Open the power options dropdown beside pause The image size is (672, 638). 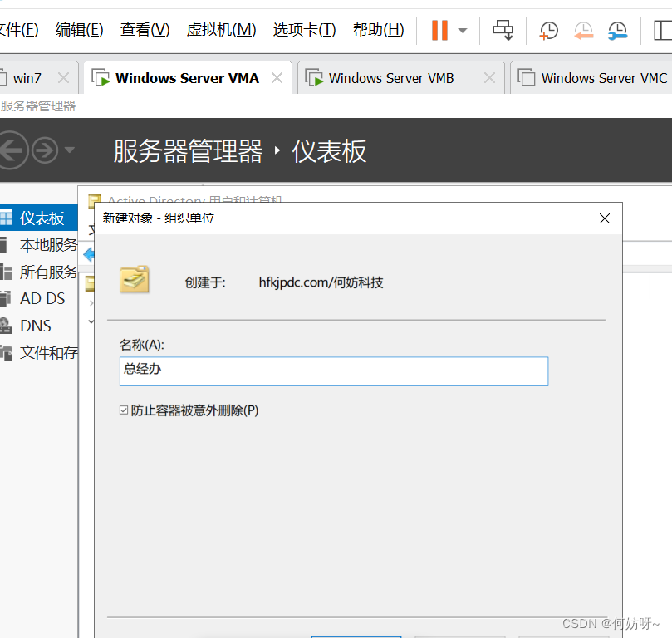coord(463,31)
